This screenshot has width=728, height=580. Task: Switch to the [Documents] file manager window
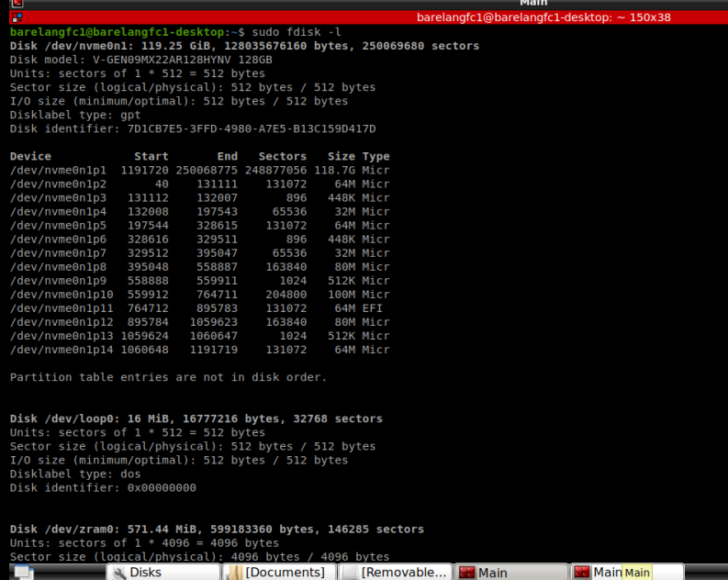point(279,572)
